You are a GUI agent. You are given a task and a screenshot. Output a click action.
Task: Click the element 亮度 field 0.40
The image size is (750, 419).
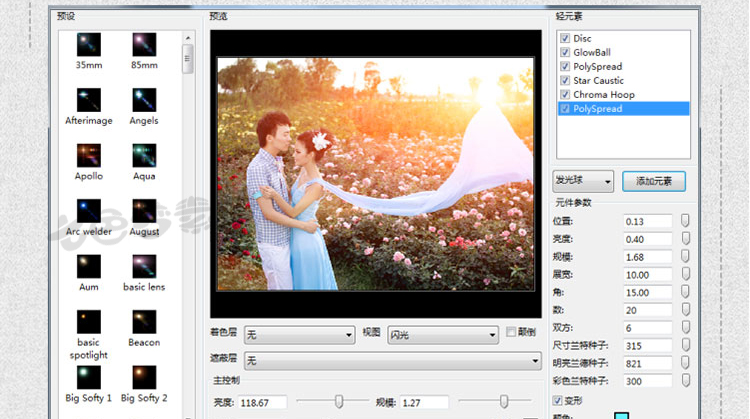(x=648, y=239)
